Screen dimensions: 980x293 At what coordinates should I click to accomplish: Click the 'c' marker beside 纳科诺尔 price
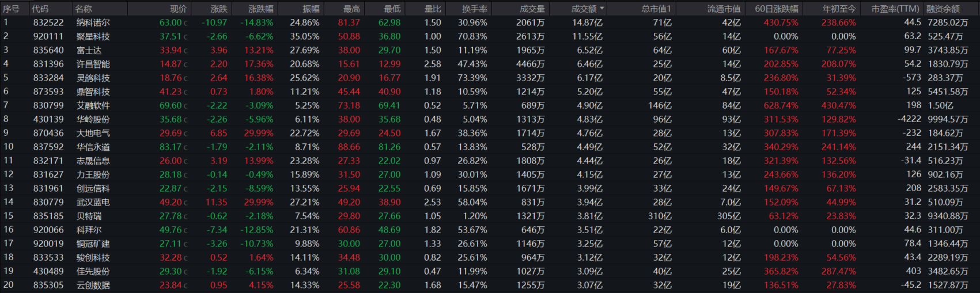[186, 23]
